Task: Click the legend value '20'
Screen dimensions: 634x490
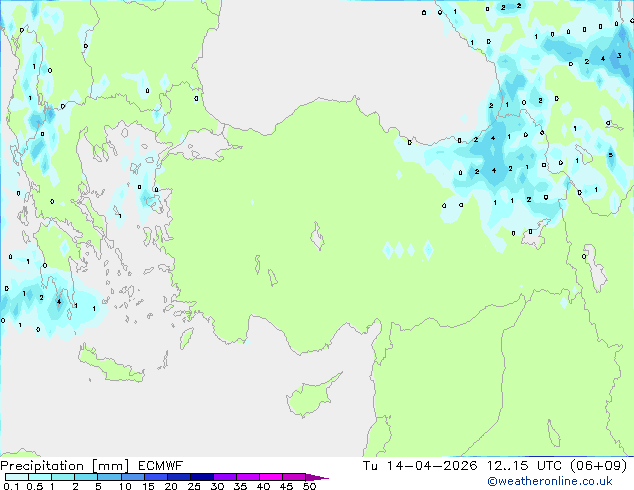Action: [x=171, y=486]
